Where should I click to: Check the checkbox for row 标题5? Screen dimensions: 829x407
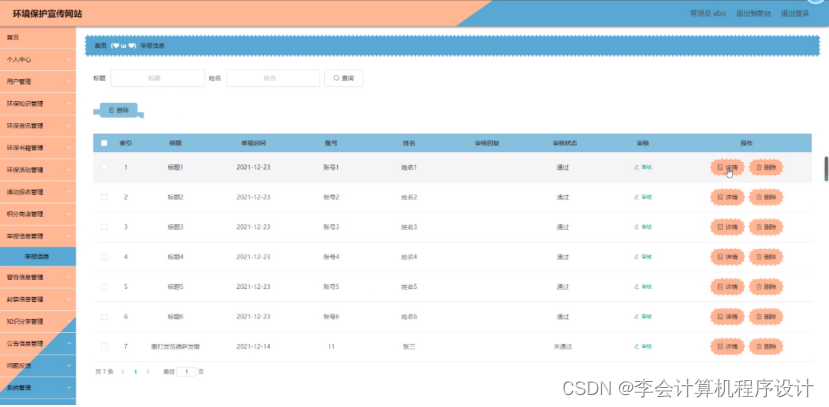(x=104, y=287)
